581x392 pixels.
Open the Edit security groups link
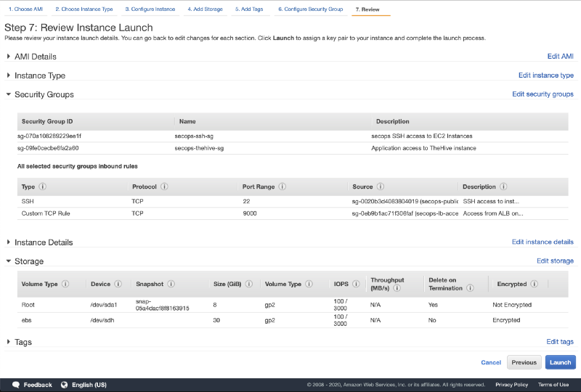coord(543,94)
